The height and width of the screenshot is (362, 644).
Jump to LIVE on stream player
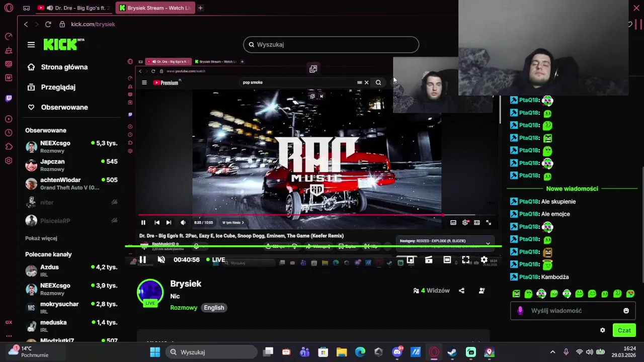click(x=216, y=260)
